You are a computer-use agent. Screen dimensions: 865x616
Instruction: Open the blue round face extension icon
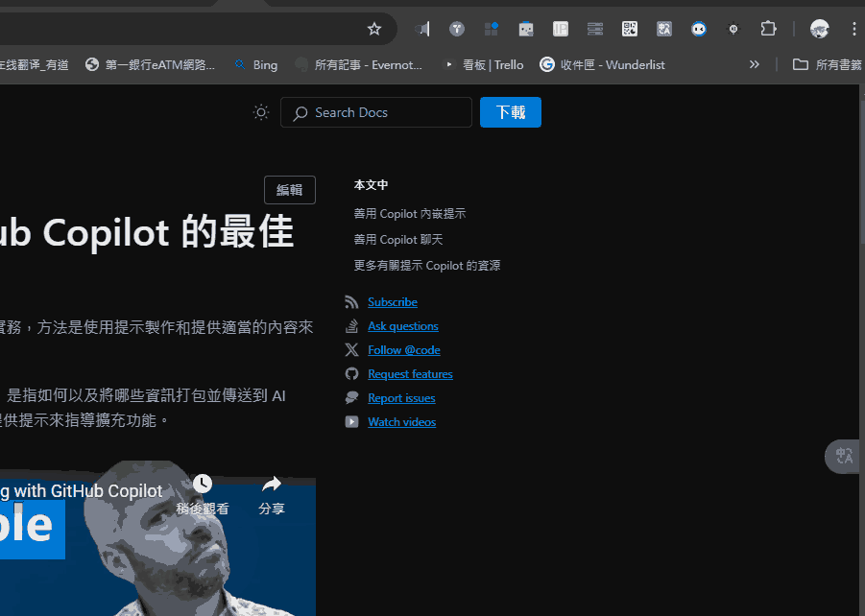coord(699,29)
